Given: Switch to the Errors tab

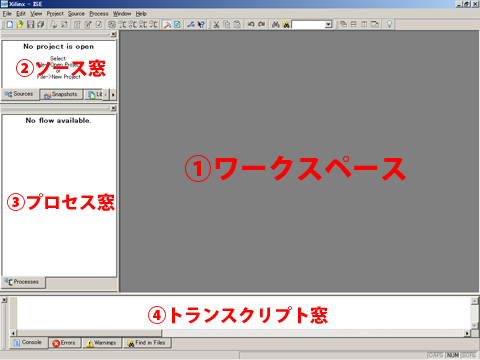Looking at the screenshot, I should (x=65, y=343).
